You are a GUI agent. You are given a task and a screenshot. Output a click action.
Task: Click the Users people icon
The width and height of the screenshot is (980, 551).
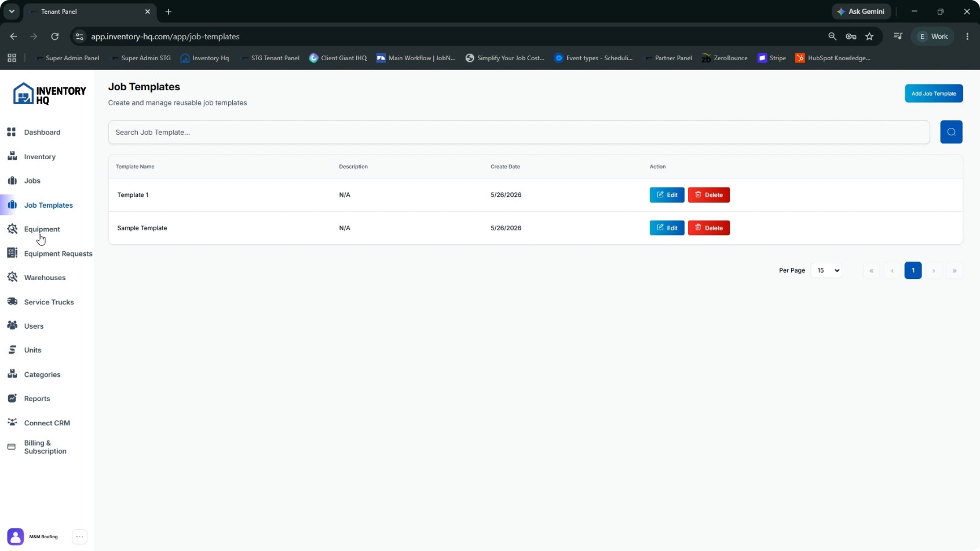[12, 326]
